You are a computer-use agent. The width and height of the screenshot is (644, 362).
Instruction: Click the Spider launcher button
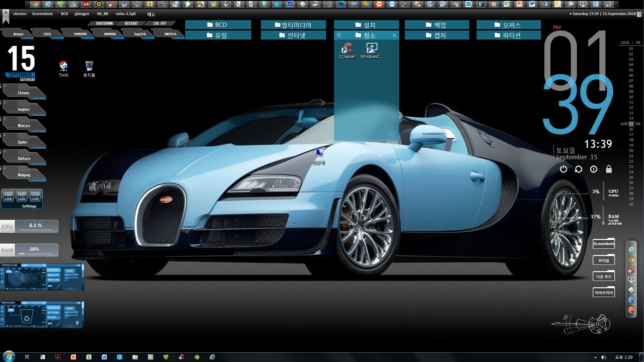[24, 141]
